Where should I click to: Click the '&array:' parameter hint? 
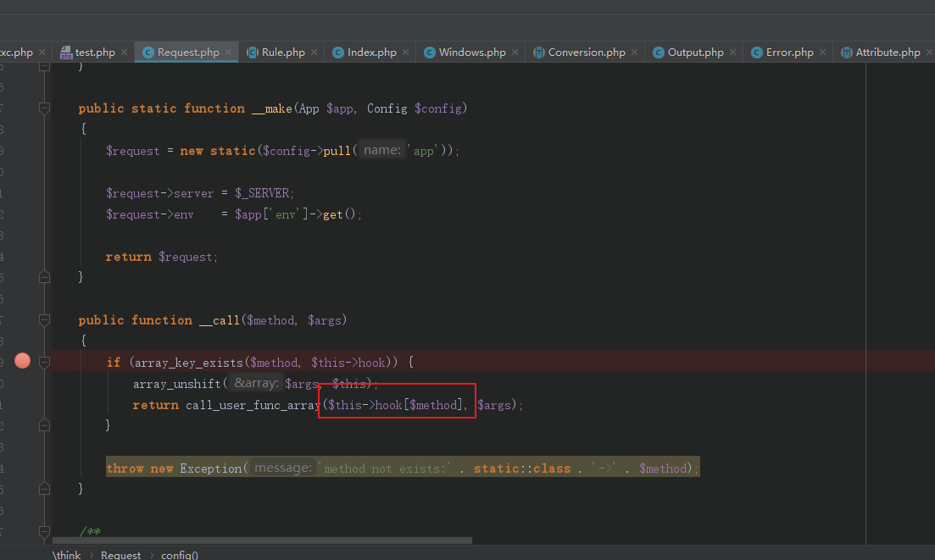pyautogui.click(x=256, y=383)
